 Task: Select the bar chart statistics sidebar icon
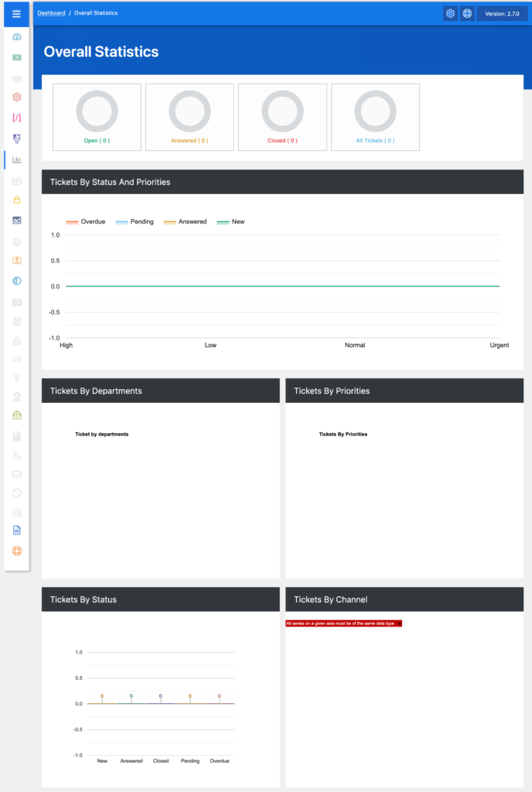[17, 159]
